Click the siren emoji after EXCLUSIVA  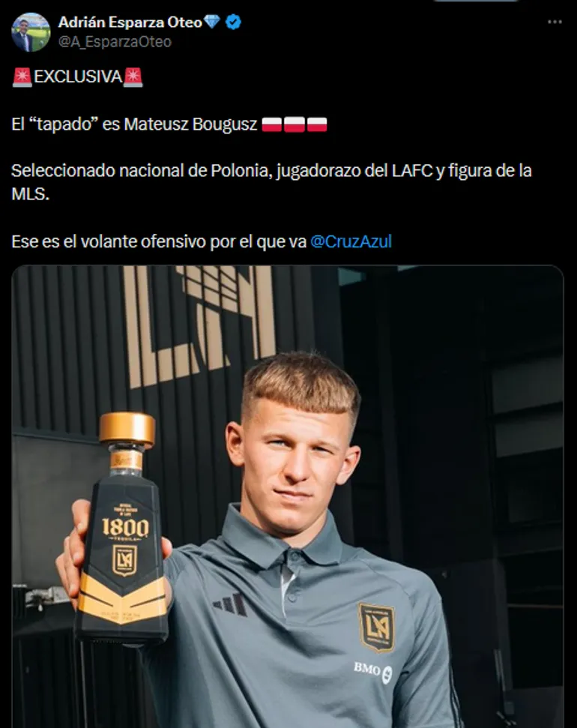point(133,76)
